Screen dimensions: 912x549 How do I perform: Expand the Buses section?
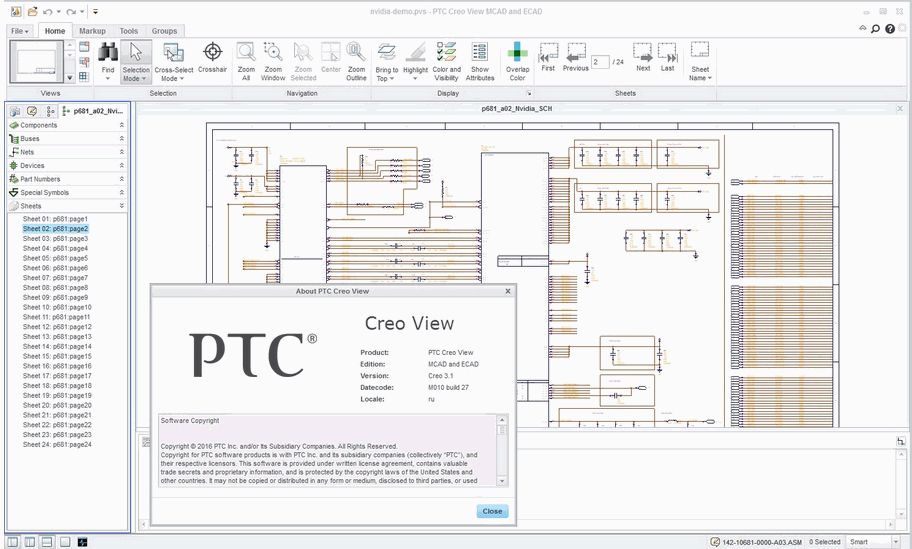[122, 138]
